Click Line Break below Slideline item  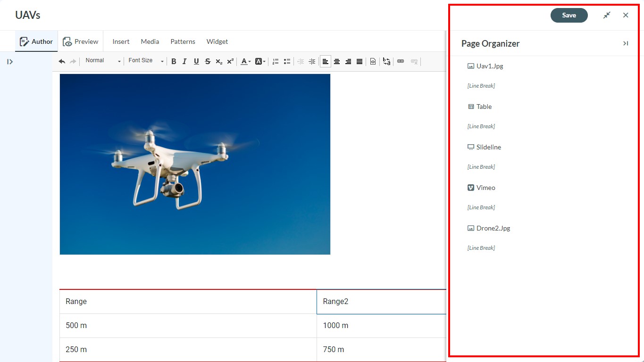click(x=481, y=167)
